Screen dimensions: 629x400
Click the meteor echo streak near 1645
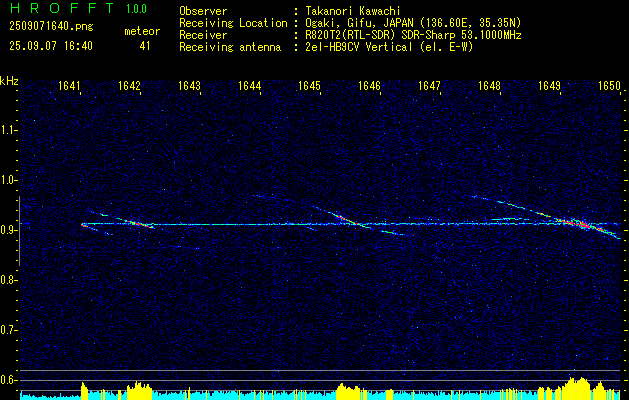(x=347, y=219)
